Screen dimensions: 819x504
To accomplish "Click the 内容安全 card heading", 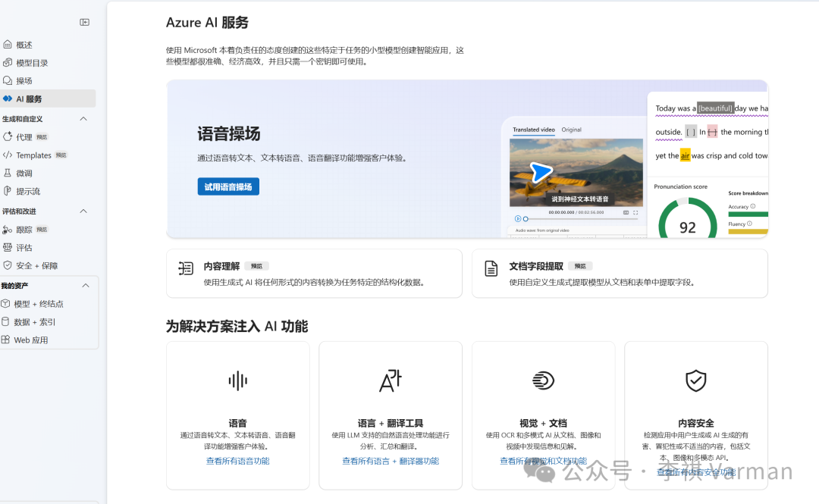I will [x=695, y=423].
